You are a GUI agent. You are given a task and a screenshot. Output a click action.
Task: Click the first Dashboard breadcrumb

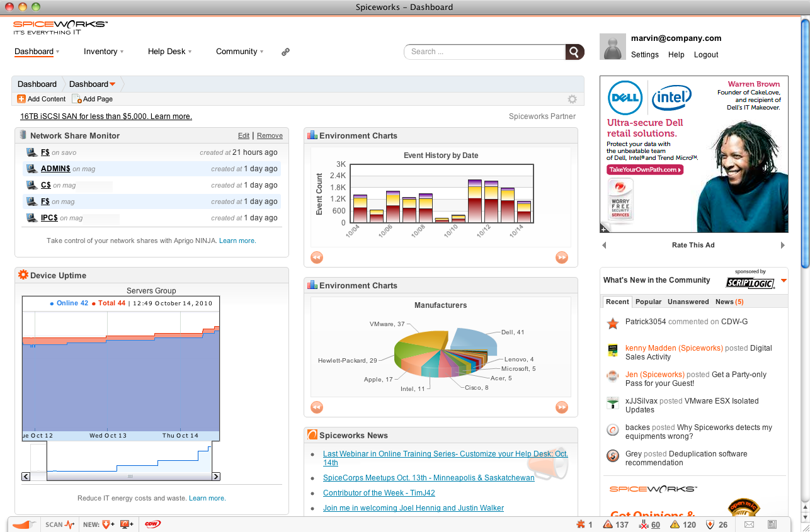point(37,84)
